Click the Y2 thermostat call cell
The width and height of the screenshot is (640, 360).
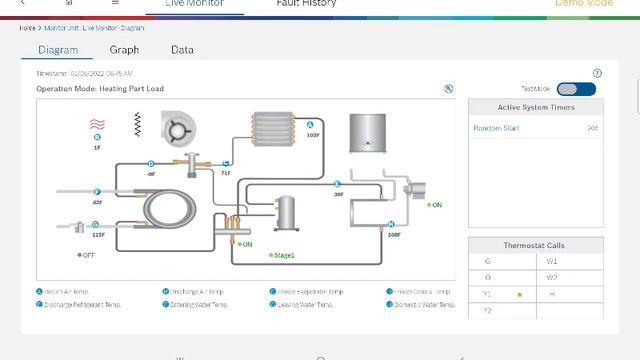point(502,311)
